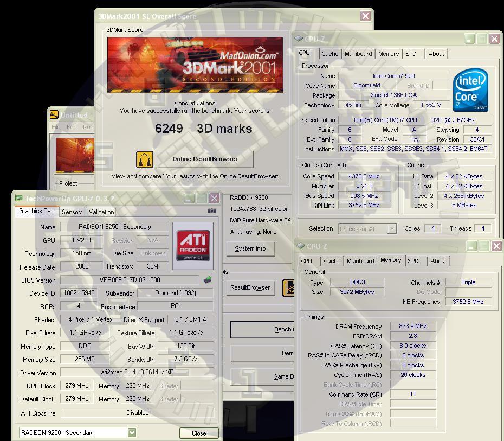Click the memory Size value 3072 MBytes
The image size is (504, 441).
click(x=357, y=292)
